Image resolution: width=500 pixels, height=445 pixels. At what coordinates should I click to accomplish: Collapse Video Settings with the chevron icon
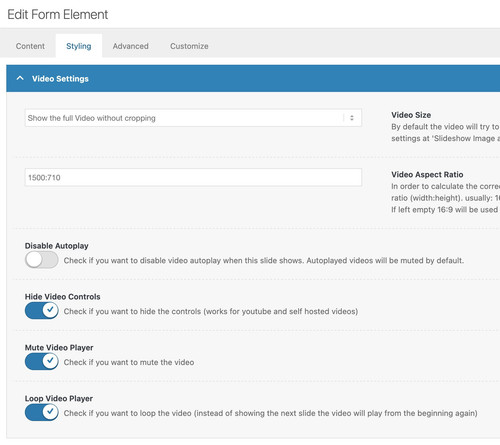[20, 78]
